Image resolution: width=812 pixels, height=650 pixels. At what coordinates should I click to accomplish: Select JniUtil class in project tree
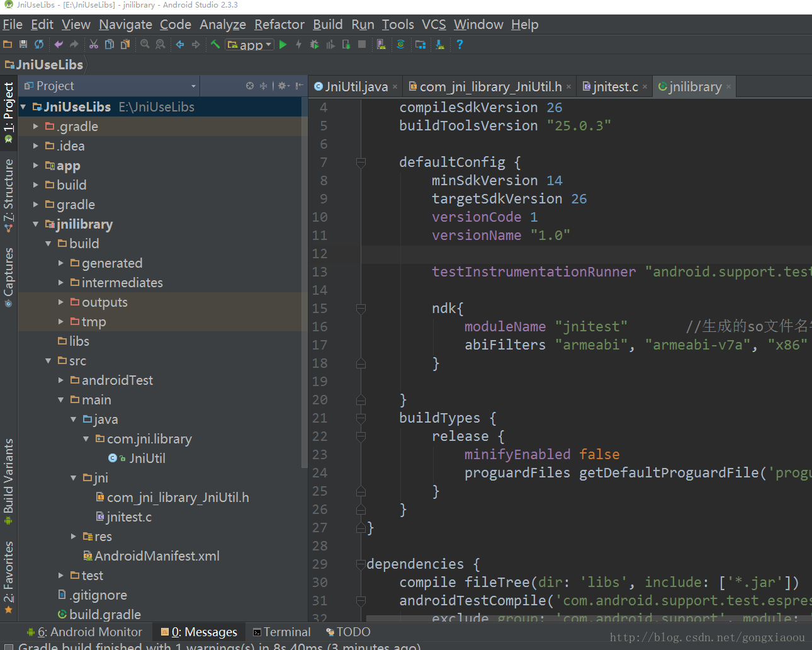(137, 459)
